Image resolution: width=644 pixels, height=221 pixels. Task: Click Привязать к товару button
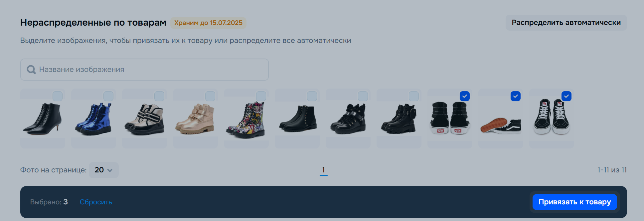[x=574, y=202]
